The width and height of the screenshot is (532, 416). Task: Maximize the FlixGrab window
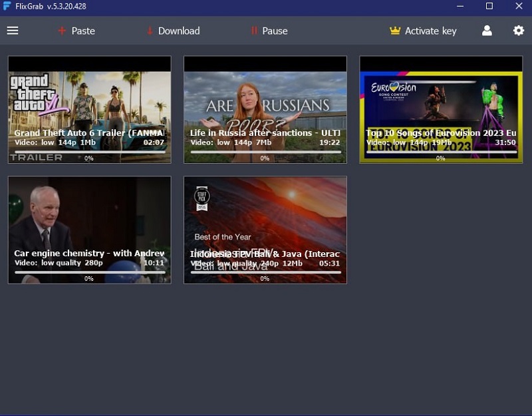tap(489, 6)
